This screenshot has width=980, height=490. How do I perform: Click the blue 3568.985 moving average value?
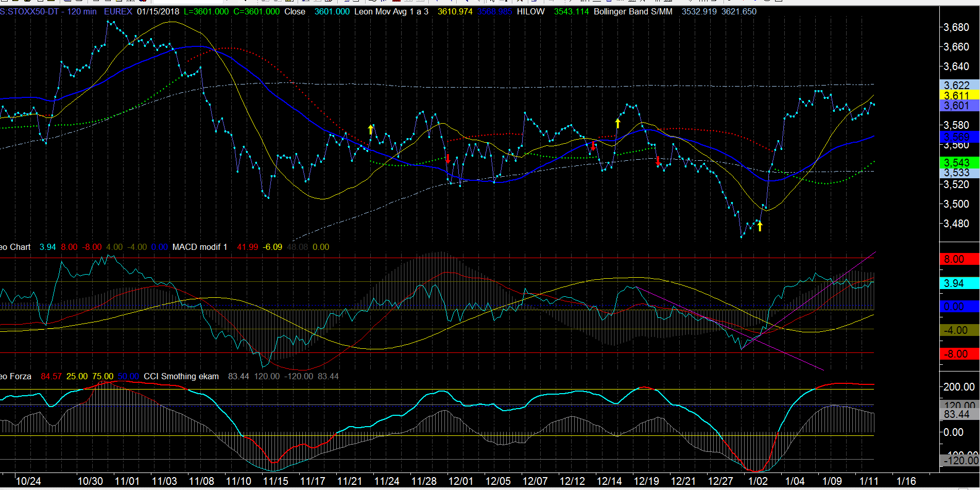tap(494, 11)
